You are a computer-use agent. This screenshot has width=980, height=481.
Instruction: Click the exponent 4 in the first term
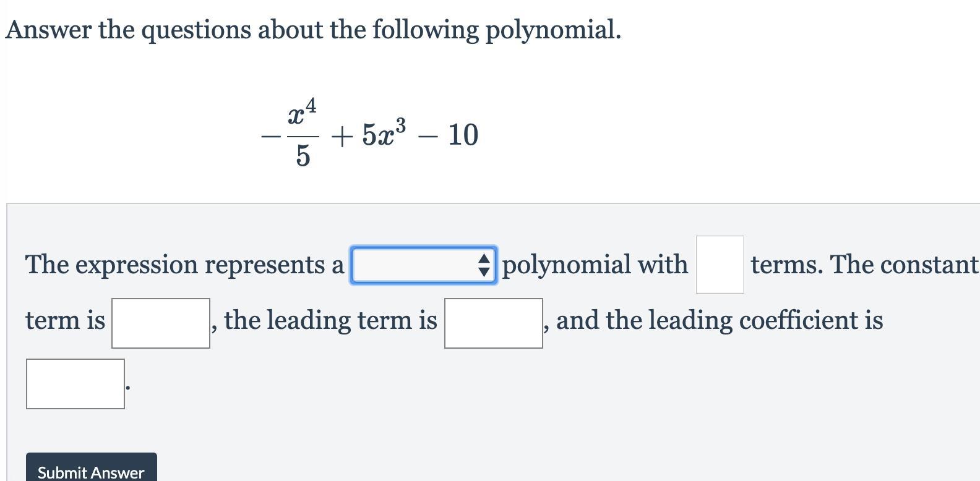(311, 106)
